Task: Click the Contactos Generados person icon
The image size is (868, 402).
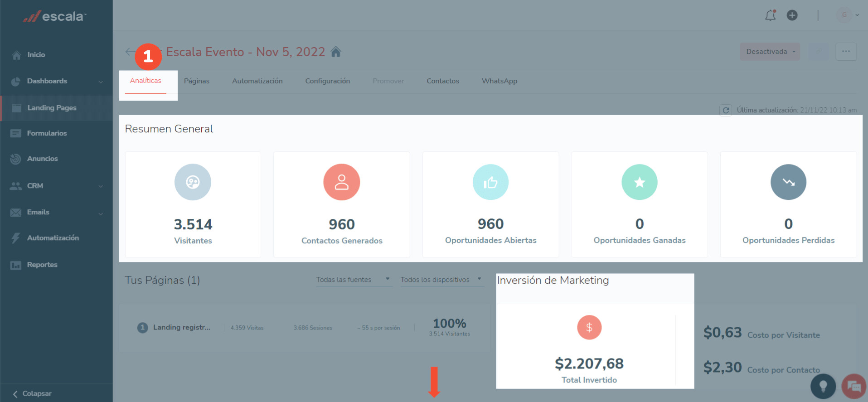Action: pyautogui.click(x=342, y=182)
